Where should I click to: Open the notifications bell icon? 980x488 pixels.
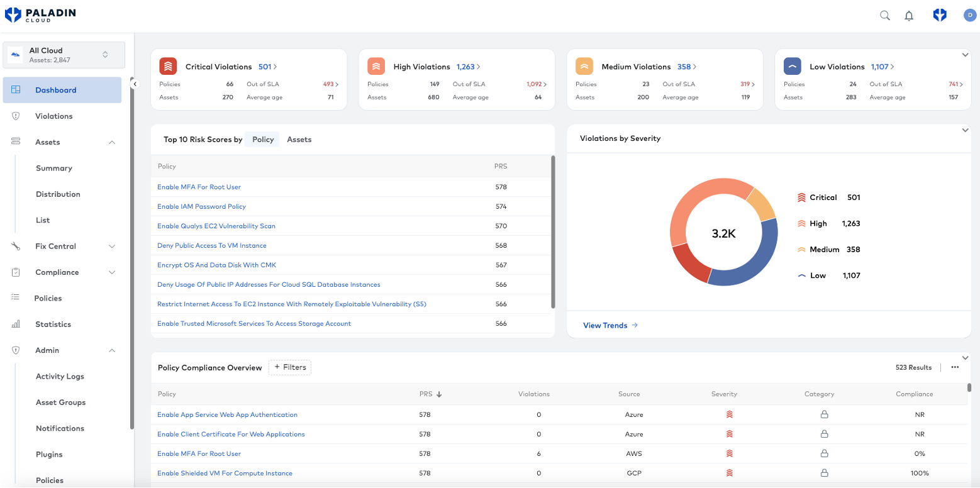[909, 16]
